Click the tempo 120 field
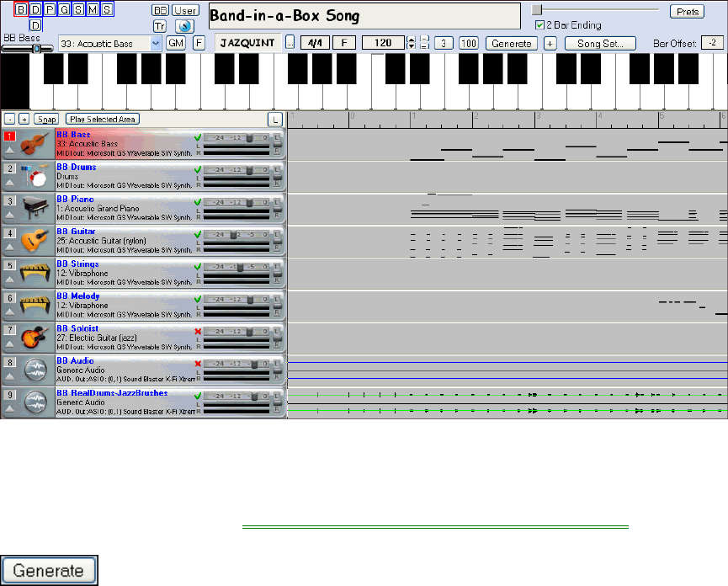This screenshot has height=586, width=728. pyautogui.click(x=384, y=43)
